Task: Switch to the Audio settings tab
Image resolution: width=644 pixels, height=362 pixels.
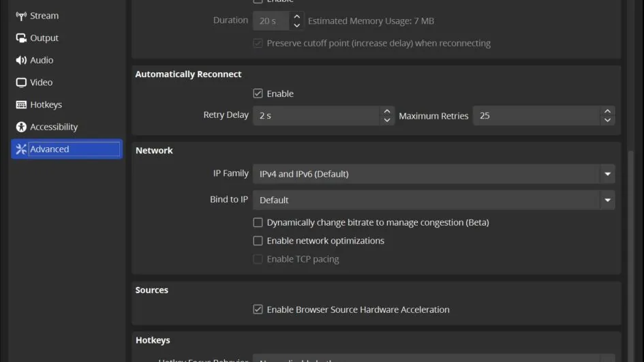Action: [x=42, y=60]
